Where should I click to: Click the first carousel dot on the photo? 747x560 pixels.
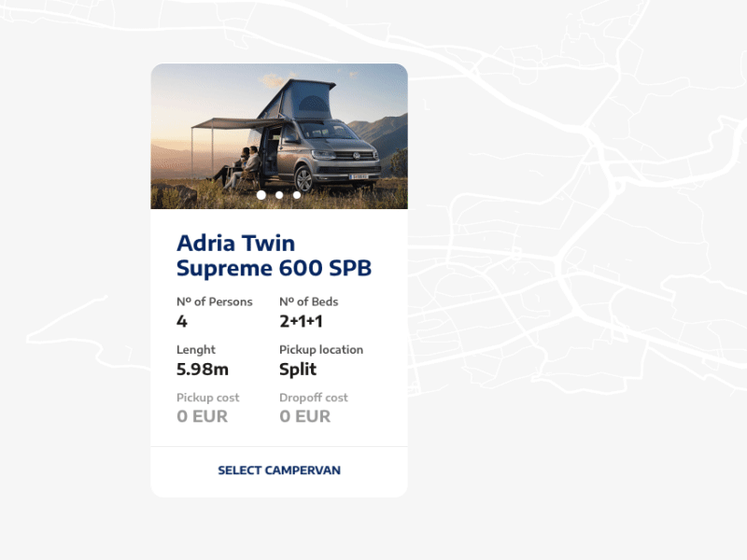261,195
